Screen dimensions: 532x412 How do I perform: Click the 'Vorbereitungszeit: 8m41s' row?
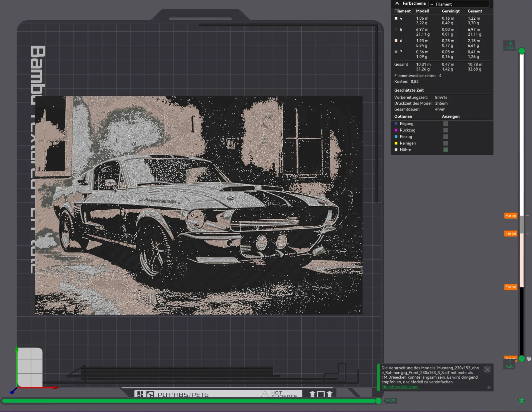click(x=421, y=98)
